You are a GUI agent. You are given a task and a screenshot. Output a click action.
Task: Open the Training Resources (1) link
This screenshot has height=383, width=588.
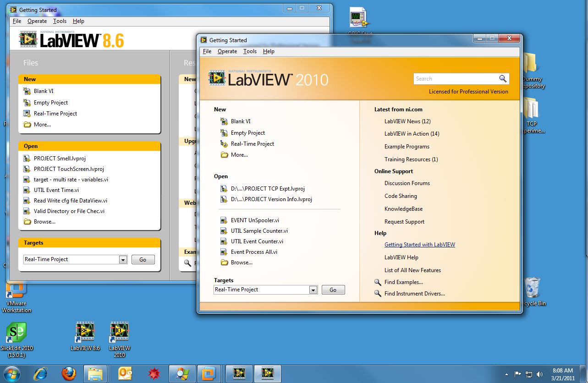click(411, 159)
